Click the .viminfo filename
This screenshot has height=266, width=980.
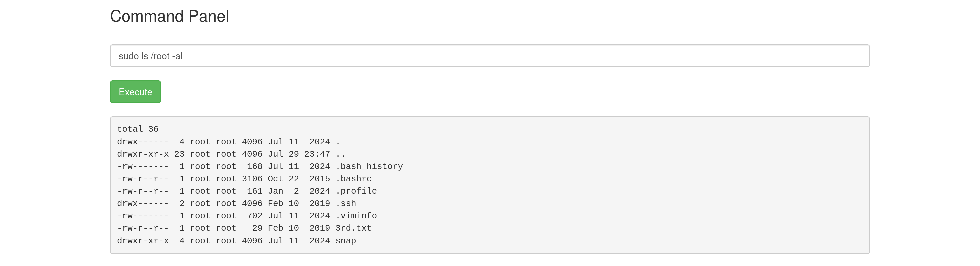pyautogui.click(x=356, y=216)
